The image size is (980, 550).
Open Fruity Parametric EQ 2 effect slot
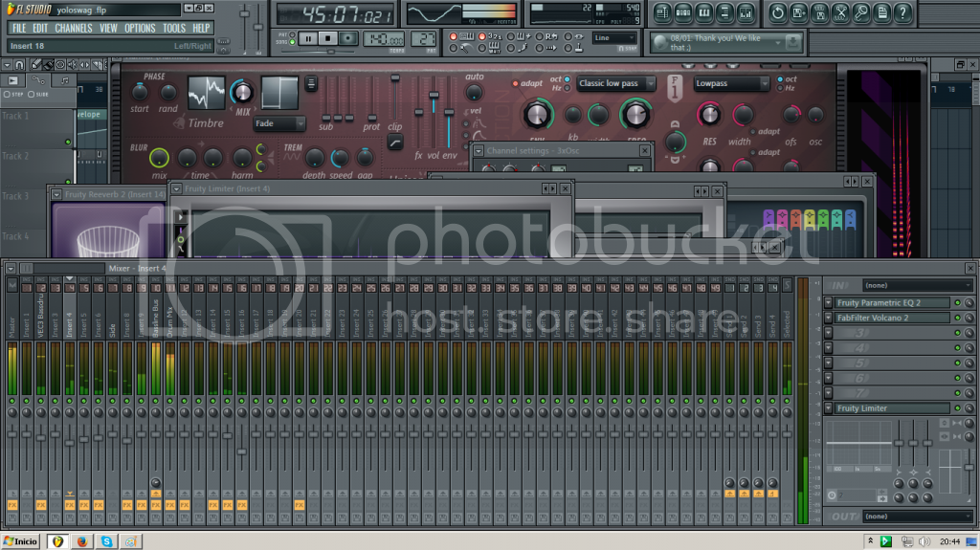pyautogui.click(x=892, y=302)
